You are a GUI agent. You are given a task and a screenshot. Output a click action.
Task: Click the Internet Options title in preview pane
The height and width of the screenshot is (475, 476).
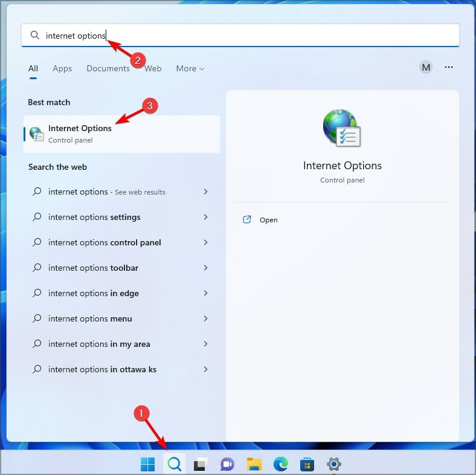coord(342,166)
